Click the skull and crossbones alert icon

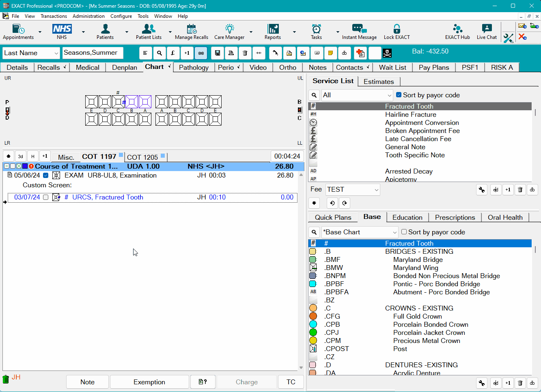(387, 53)
